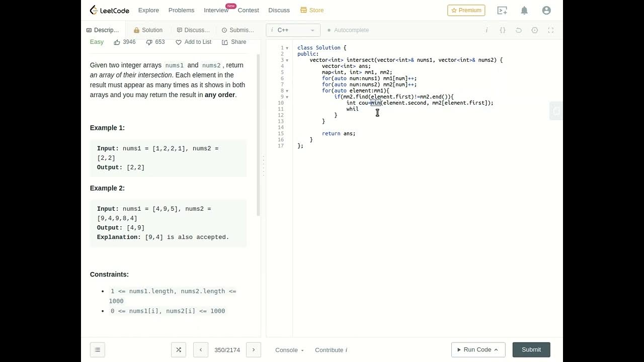Click the 'whil' text on line 11
The height and width of the screenshot is (362, 644).
point(353,109)
